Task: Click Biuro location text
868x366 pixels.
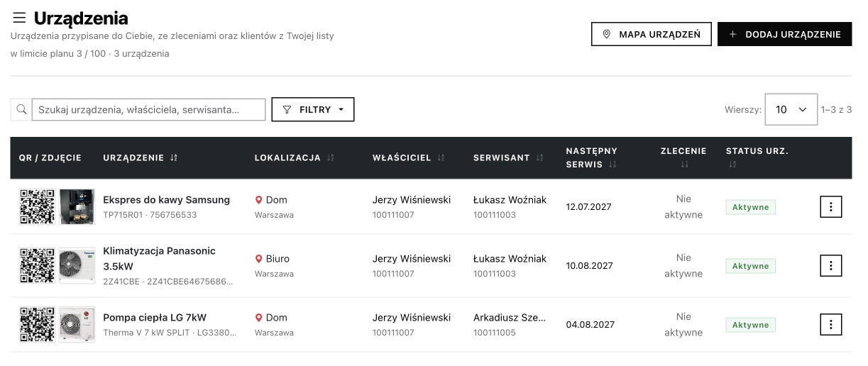Action: (278, 259)
